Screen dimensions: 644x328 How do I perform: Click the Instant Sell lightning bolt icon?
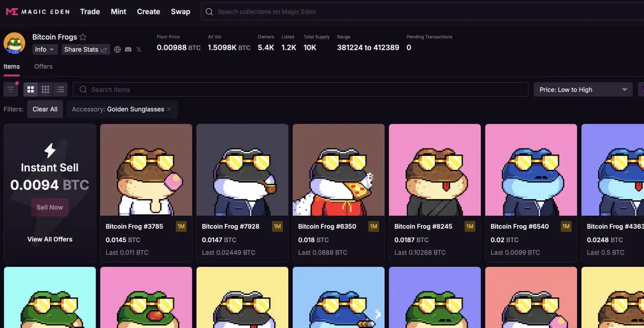(50, 151)
